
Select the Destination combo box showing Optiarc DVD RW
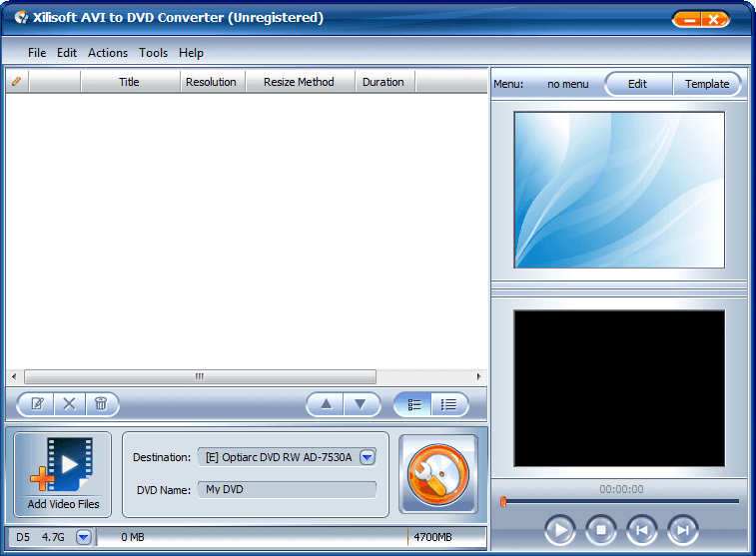(287, 457)
